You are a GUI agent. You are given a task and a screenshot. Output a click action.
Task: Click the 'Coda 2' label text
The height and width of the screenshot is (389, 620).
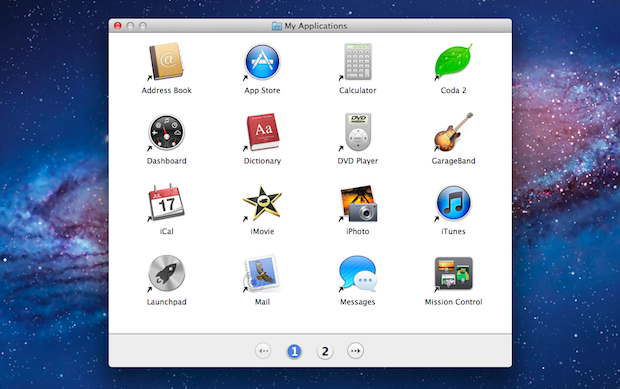(x=453, y=90)
